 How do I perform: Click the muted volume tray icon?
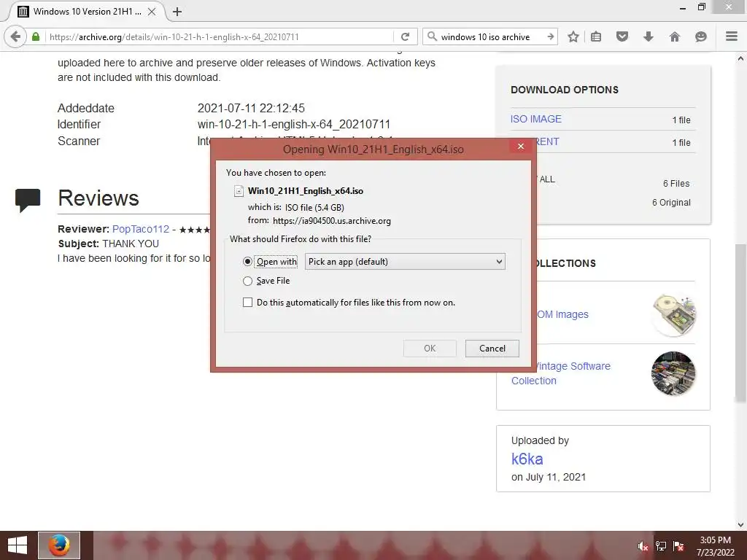pos(643,546)
